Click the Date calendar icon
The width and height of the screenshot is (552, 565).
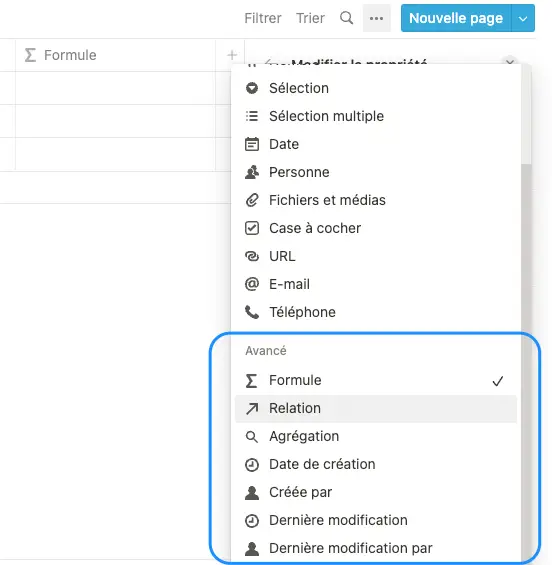pos(252,144)
